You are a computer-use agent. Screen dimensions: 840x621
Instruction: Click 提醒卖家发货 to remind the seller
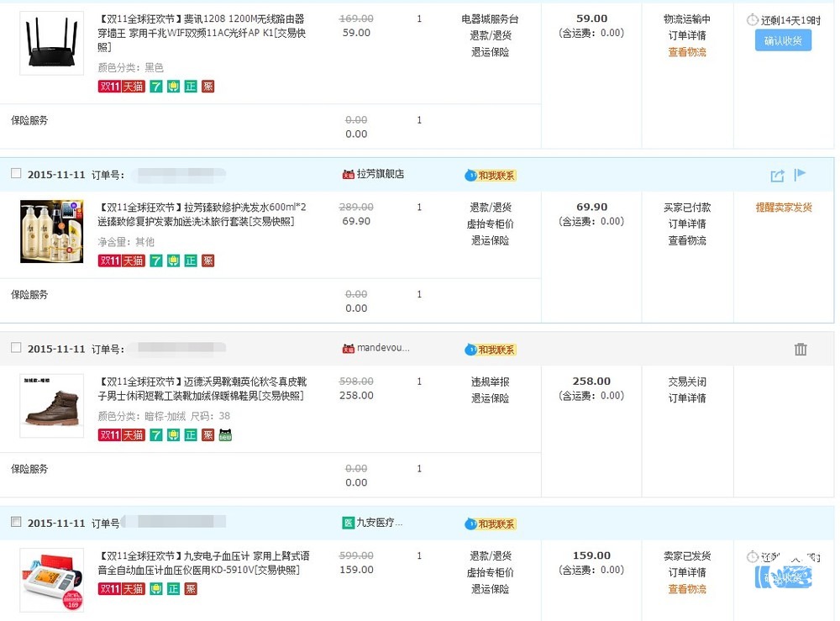pyautogui.click(x=784, y=208)
